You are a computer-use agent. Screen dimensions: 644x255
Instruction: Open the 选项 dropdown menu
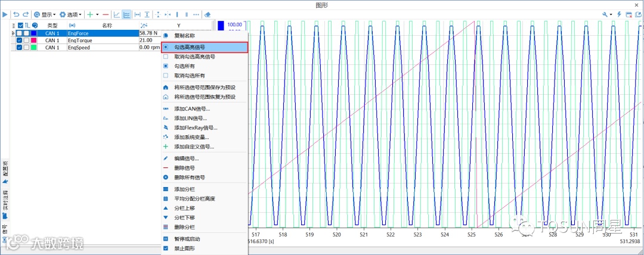(x=70, y=14)
